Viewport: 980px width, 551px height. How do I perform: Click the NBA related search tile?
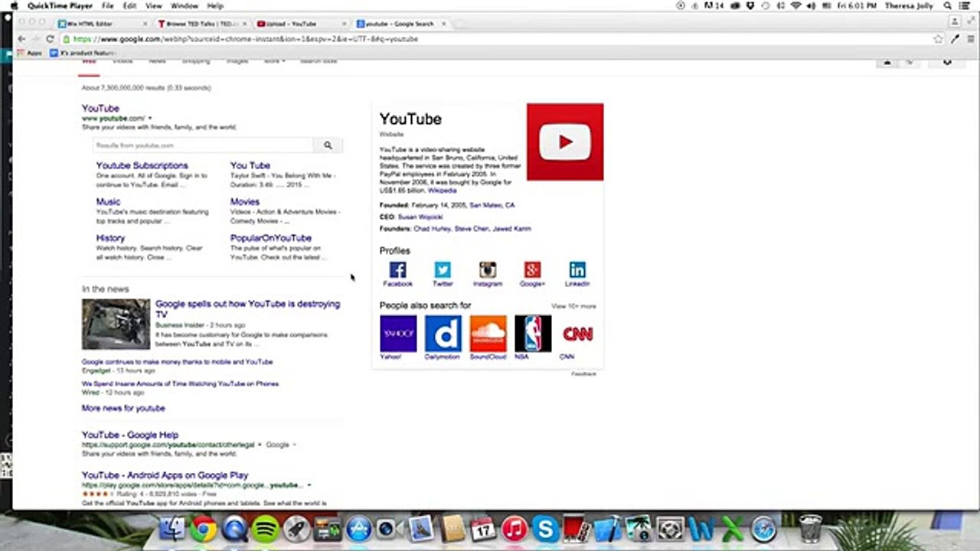tap(533, 334)
